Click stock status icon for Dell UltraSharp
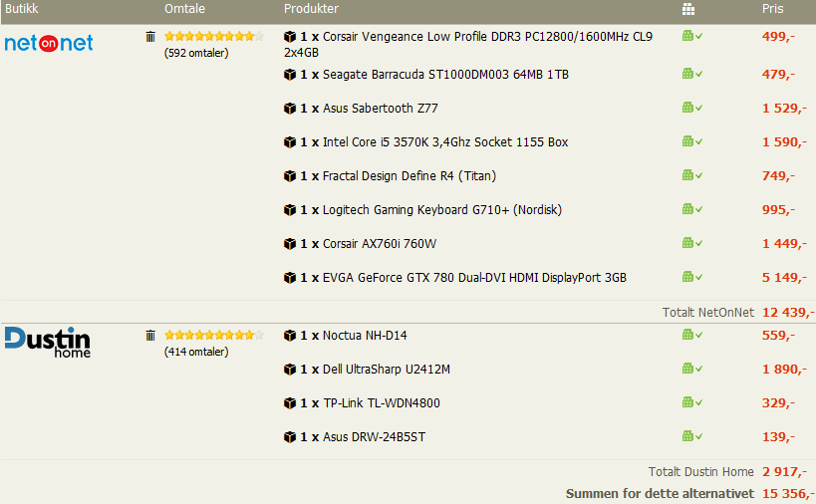Image resolution: width=816 pixels, height=504 pixels. [x=691, y=369]
